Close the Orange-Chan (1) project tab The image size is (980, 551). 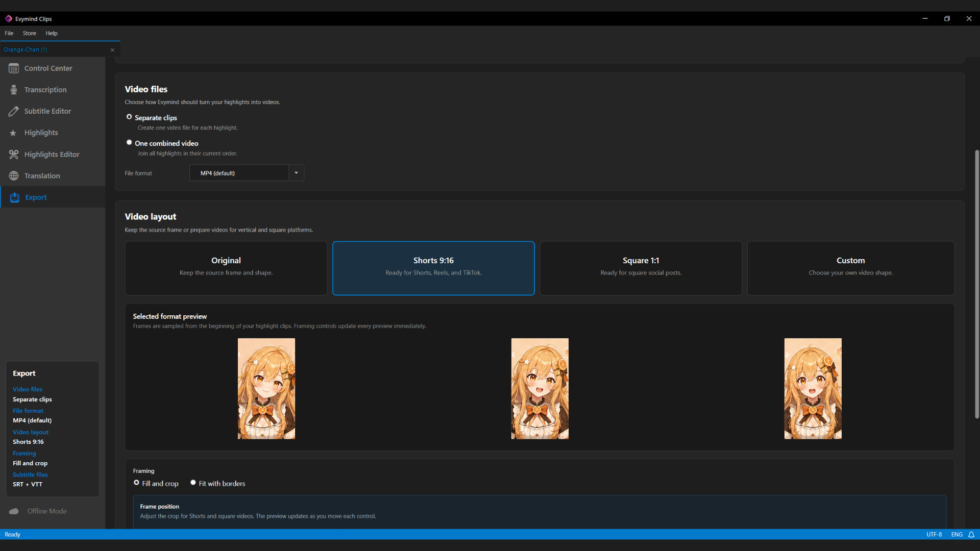coord(112,50)
